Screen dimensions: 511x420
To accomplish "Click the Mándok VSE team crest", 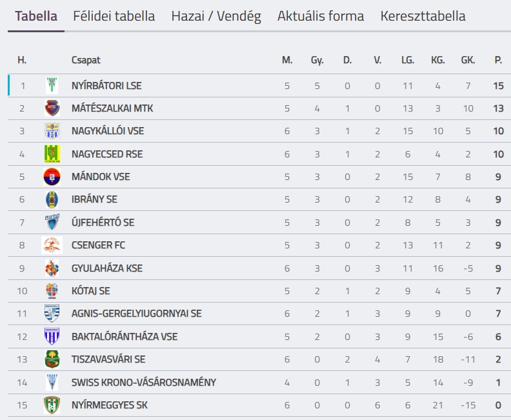I will pos(52,177).
